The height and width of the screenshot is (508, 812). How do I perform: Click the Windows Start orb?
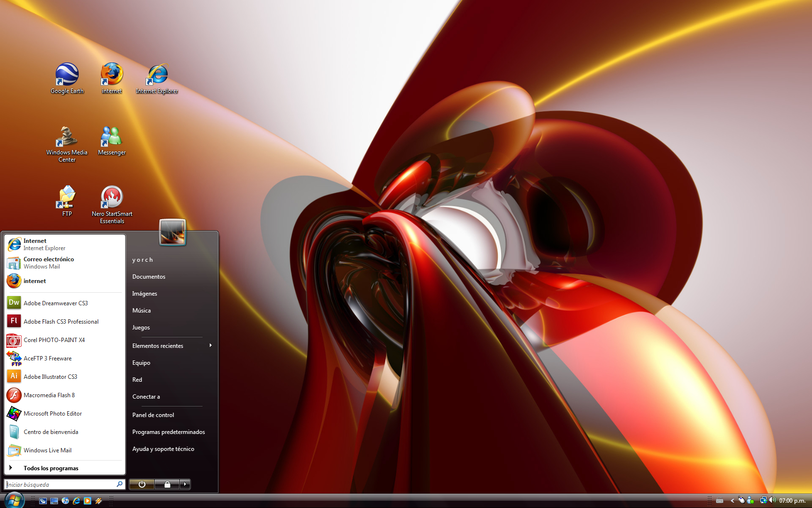pos(14,500)
